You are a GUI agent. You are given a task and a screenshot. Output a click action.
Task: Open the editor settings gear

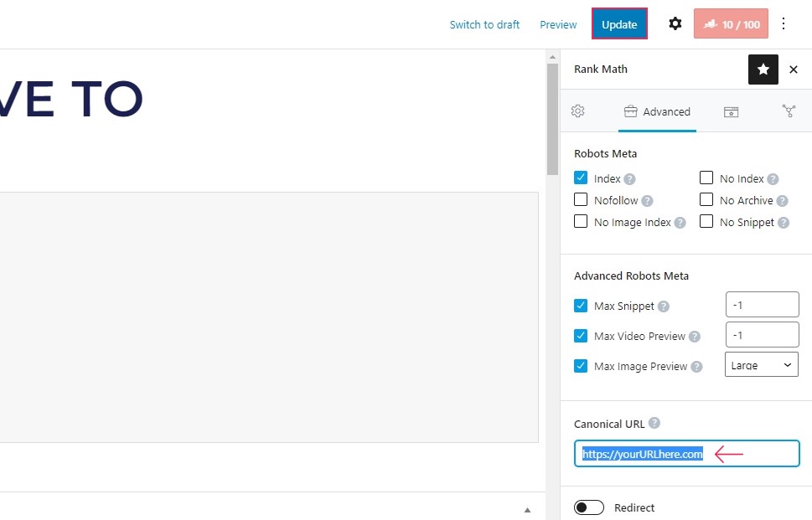(x=675, y=23)
